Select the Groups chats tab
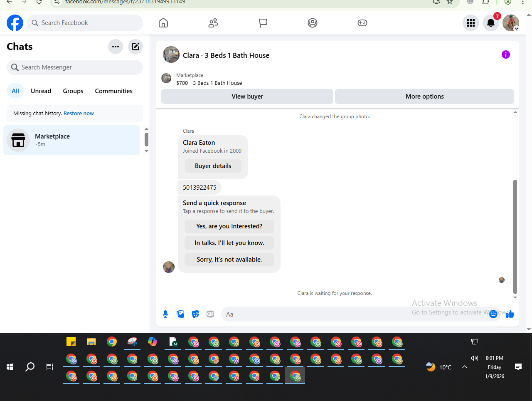532x401 pixels. click(x=73, y=91)
